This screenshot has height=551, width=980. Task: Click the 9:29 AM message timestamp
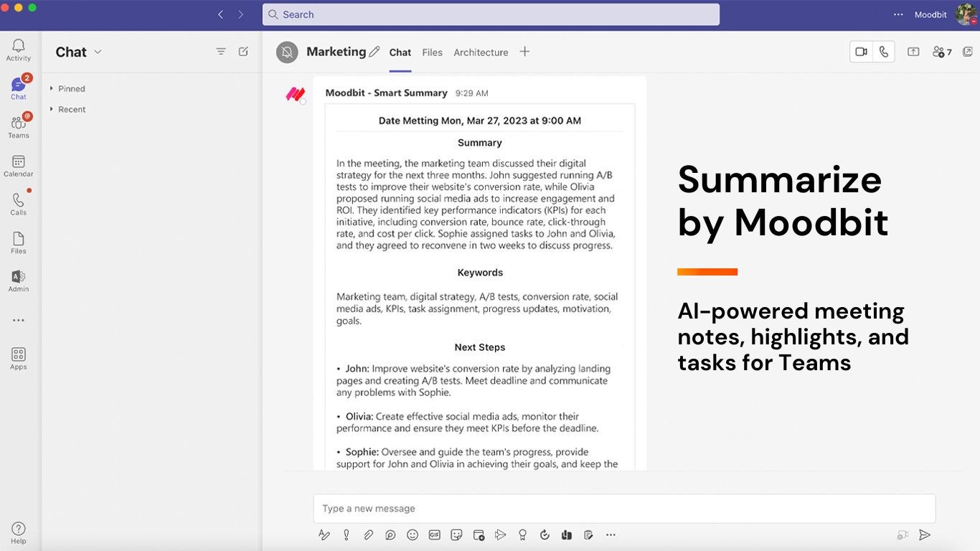pyautogui.click(x=472, y=93)
